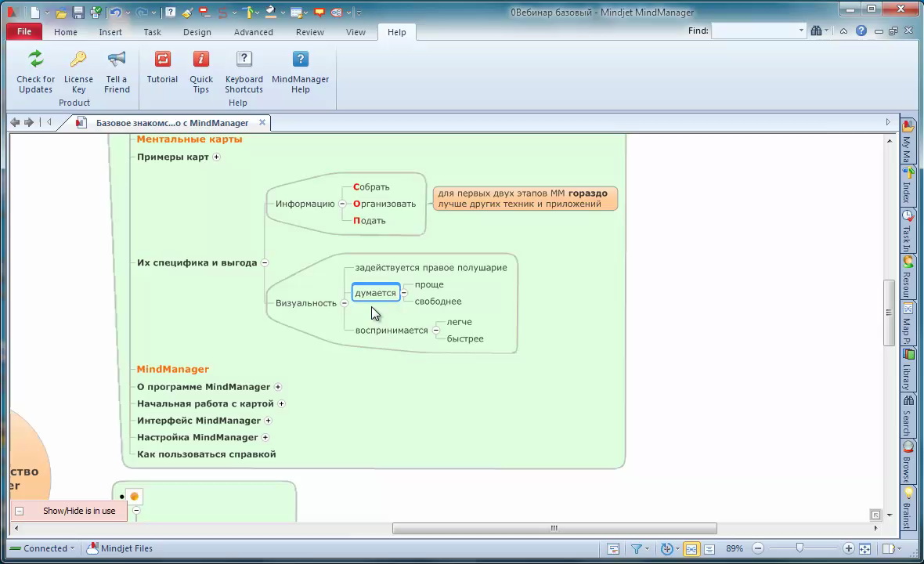This screenshot has width=924, height=564.
Task: Save the map using the floppy disk icon
Action: tap(78, 12)
